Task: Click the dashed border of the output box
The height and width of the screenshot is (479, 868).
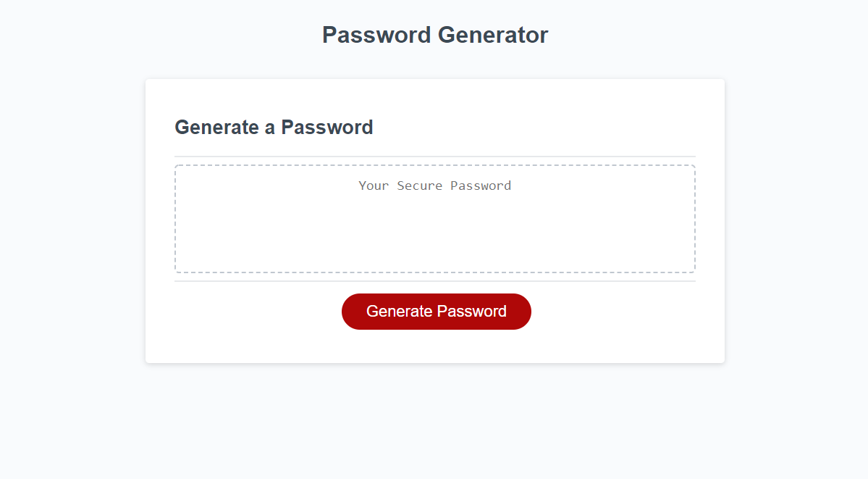Action: pos(434,166)
